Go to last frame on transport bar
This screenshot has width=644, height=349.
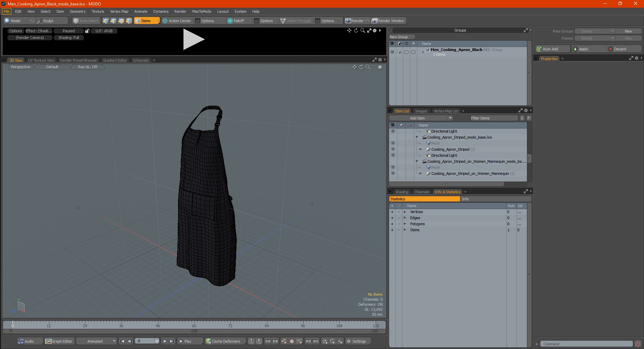pyautogui.click(x=172, y=341)
